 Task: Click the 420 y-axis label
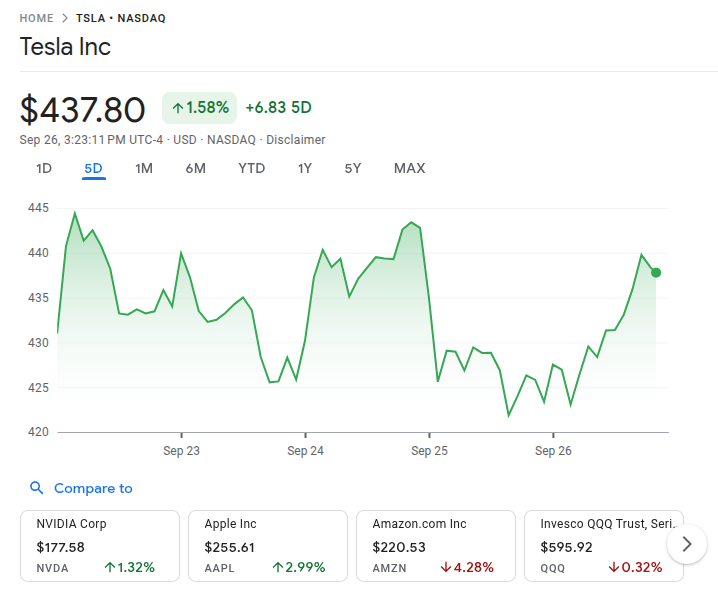[x=38, y=432]
